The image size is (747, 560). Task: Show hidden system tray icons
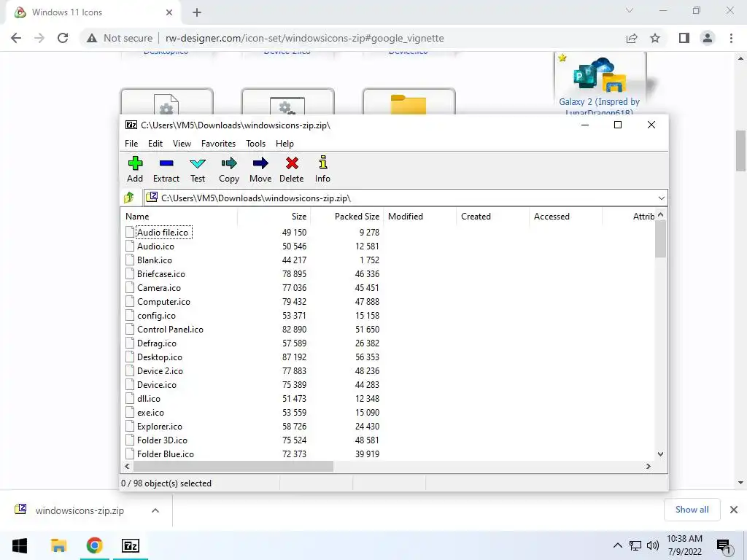tap(617, 545)
